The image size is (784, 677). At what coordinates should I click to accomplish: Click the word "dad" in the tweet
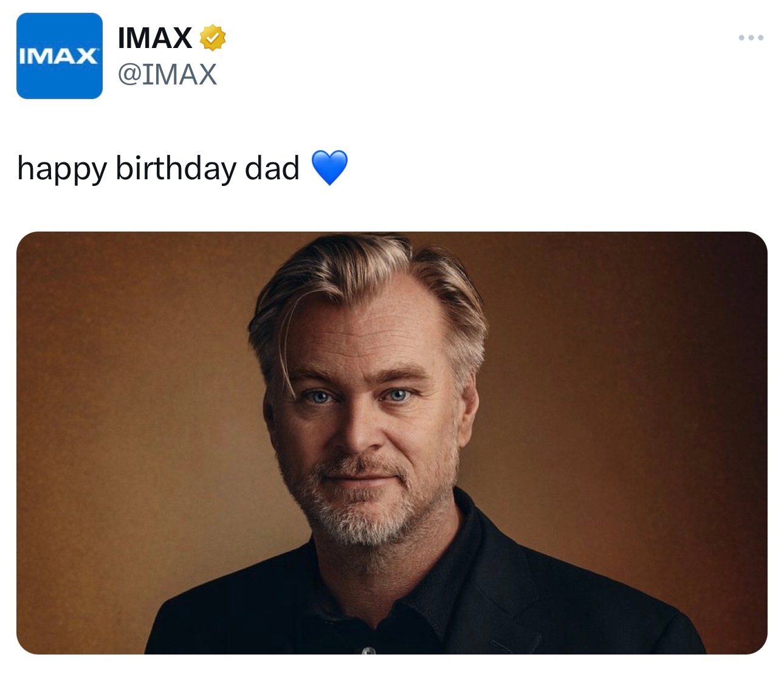tap(272, 168)
